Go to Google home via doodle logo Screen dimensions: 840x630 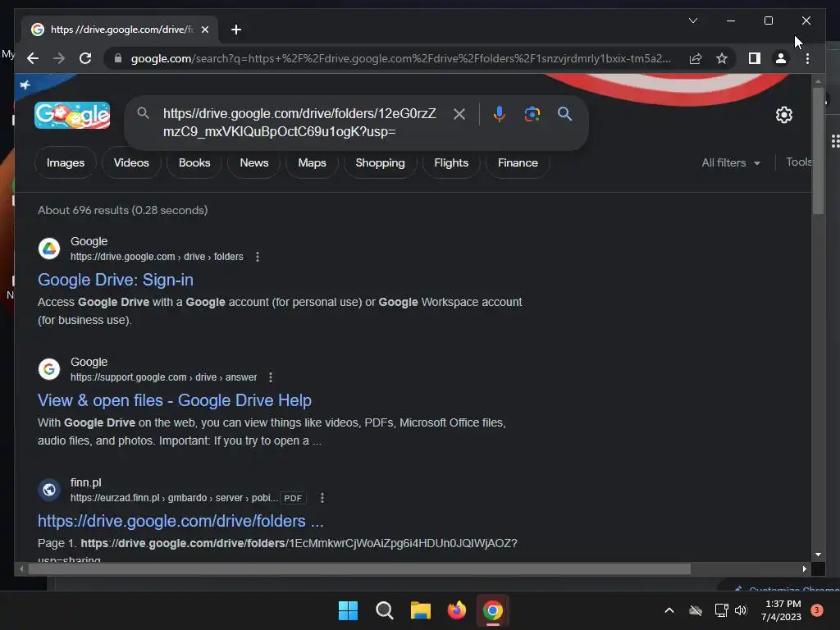72,115
